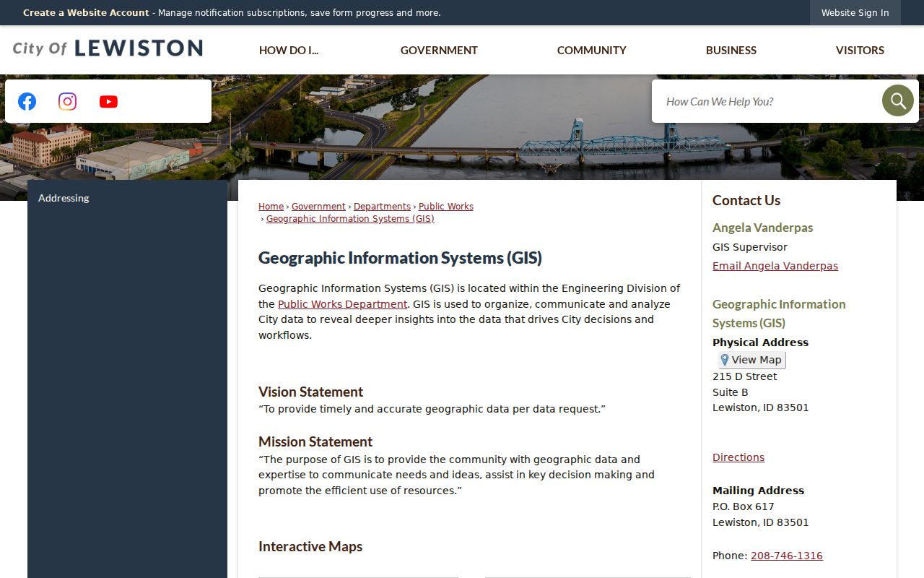Click the Vision Statement heading
Image resolution: width=924 pixels, height=578 pixels.
pos(310,392)
